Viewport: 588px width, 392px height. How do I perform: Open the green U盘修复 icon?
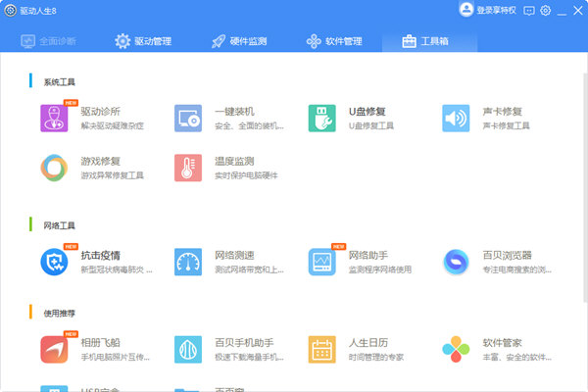tap(321, 119)
